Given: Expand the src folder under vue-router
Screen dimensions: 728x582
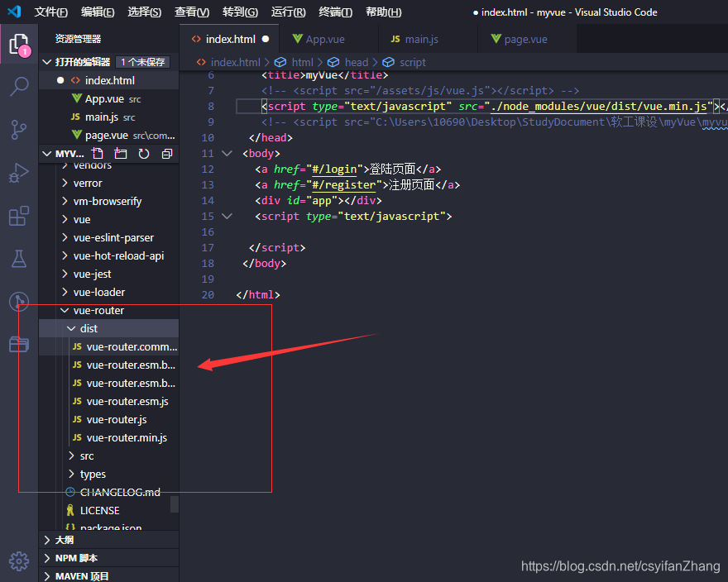Looking at the screenshot, I should point(108,456).
